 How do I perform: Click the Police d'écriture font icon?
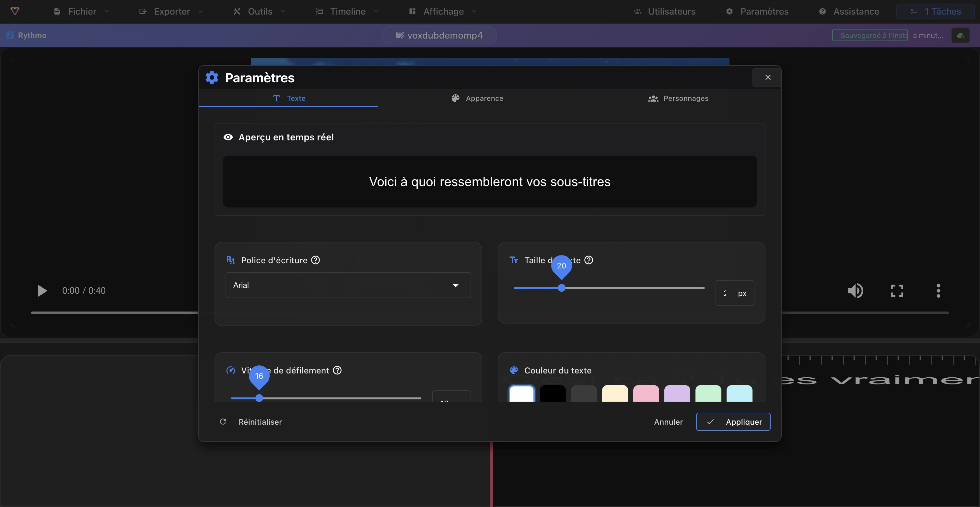pos(230,260)
